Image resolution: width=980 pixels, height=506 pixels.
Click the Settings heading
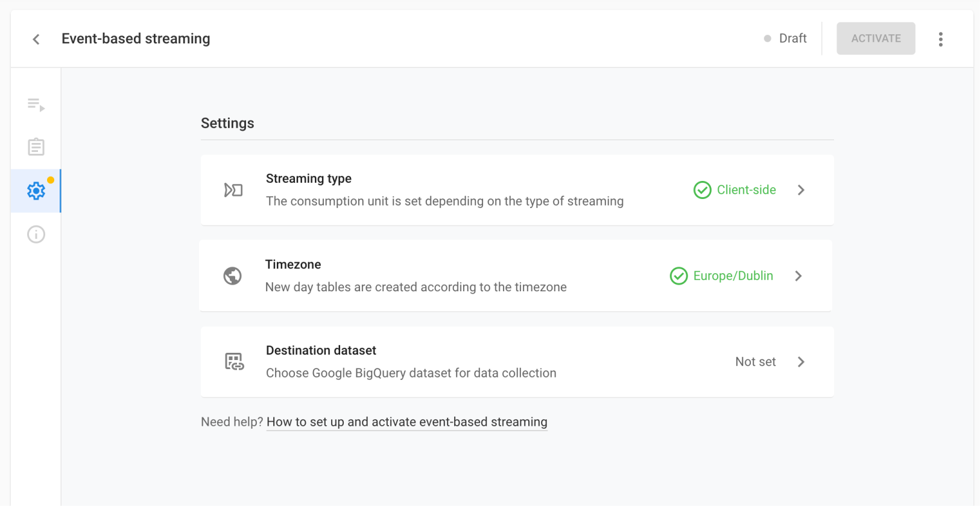(x=227, y=123)
